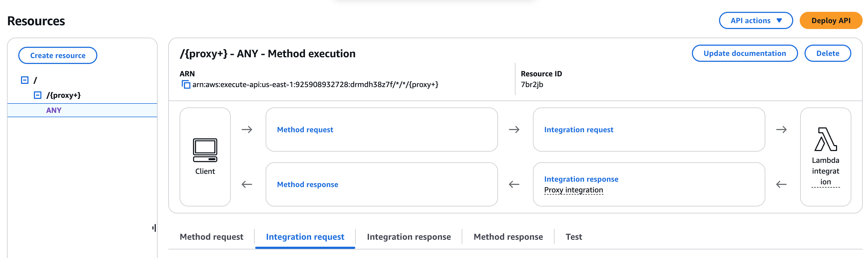Click the Resource ID value 7br2jb
The height and width of the screenshot is (258, 868).
pyautogui.click(x=532, y=85)
